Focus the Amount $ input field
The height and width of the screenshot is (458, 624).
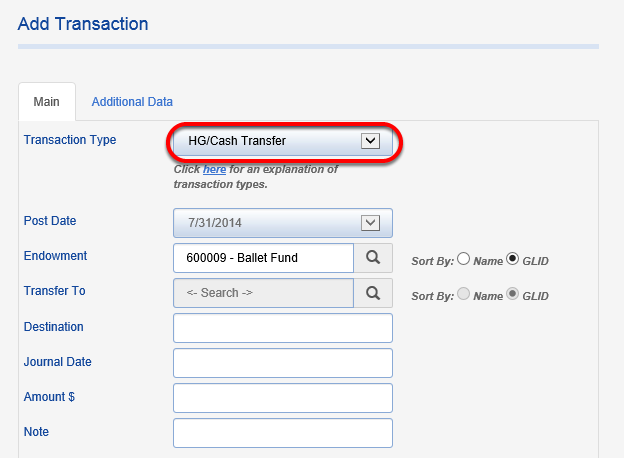pos(283,398)
